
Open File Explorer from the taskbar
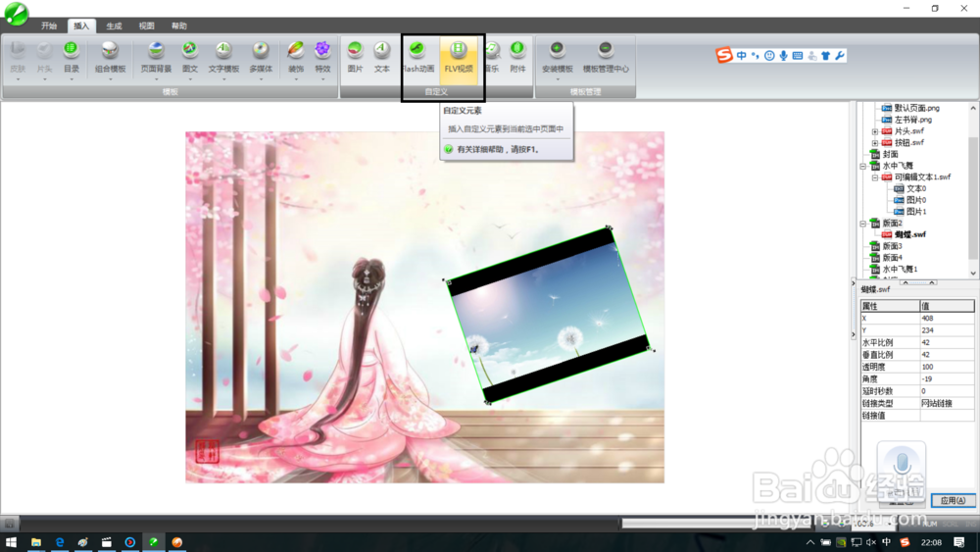[x=35, y=542]
